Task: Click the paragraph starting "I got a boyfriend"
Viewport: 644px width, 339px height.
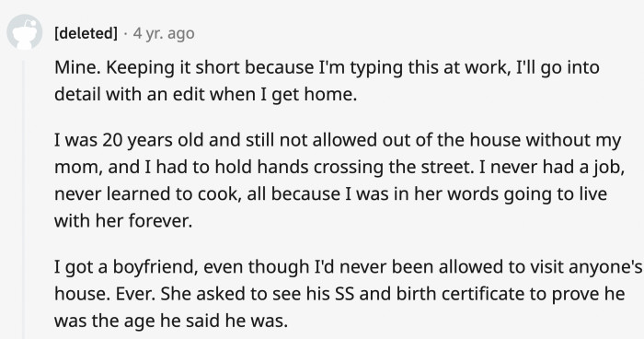Action: 348,294
